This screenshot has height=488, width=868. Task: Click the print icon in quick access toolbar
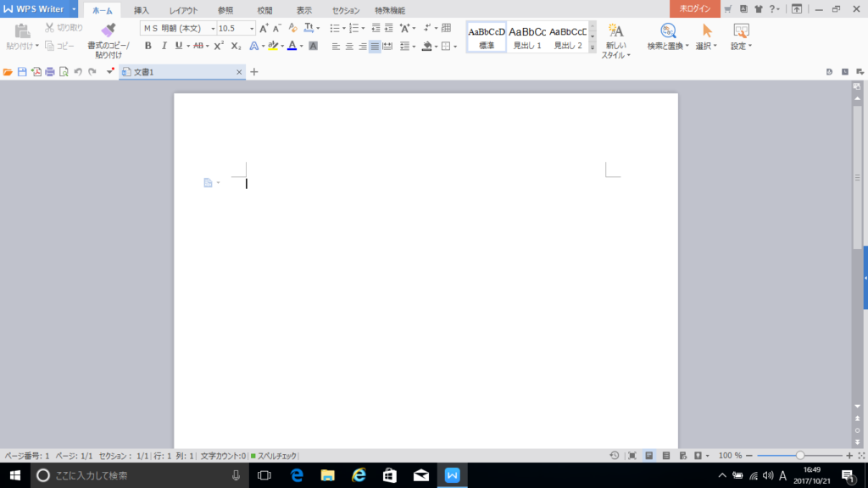pos(50,72)
